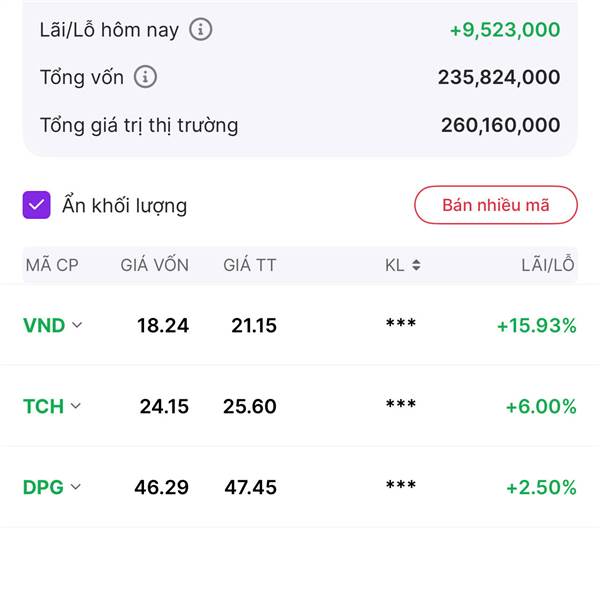Image resolution: width=600 pixels, height=600 pixels.
Task: Tap the +9,523,000 today's profit value
Action: [x=505, y=30]
